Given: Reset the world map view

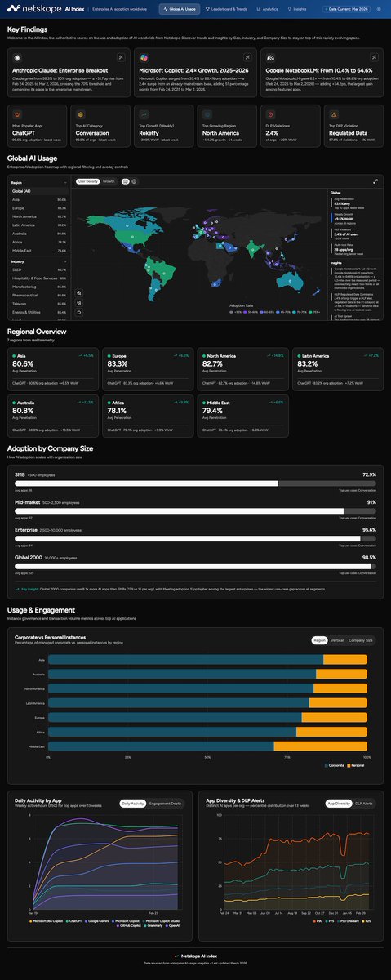Looking at the screenshot, I should pyautogui.click(x=79, y=313).
